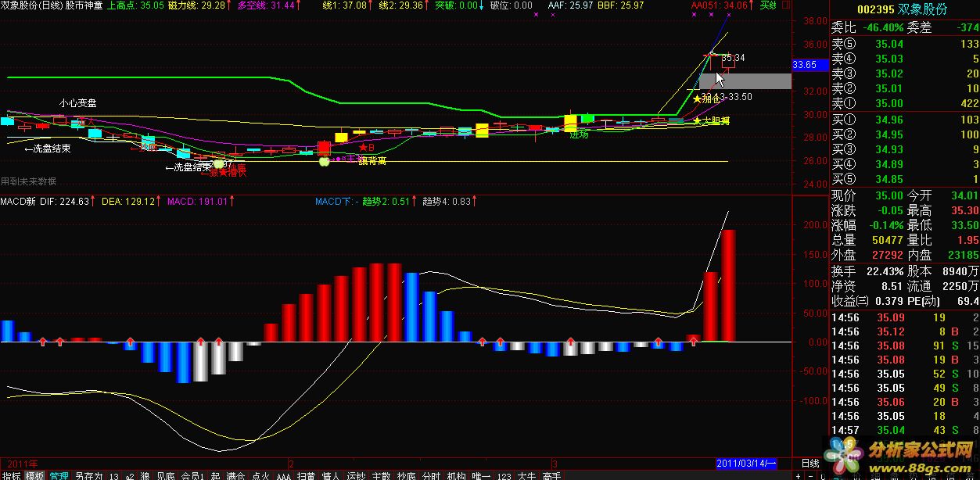Click the 现价 current price 35.00
This screenshot has width=980, height=480.
tap(888, 195)
